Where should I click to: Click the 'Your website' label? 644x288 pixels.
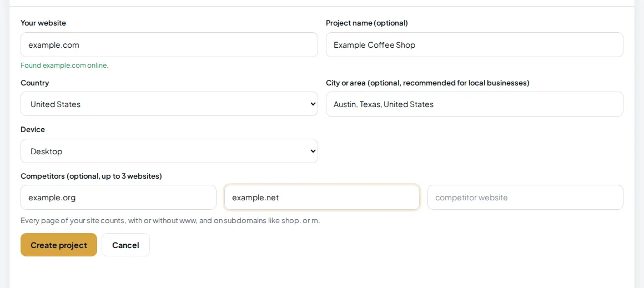[43, 23]
